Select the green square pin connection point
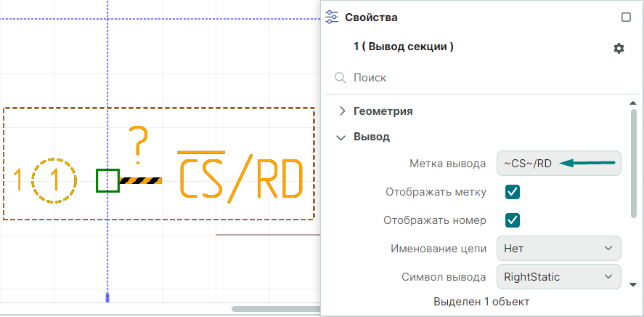Screen dimensions: 644x317 107,180
